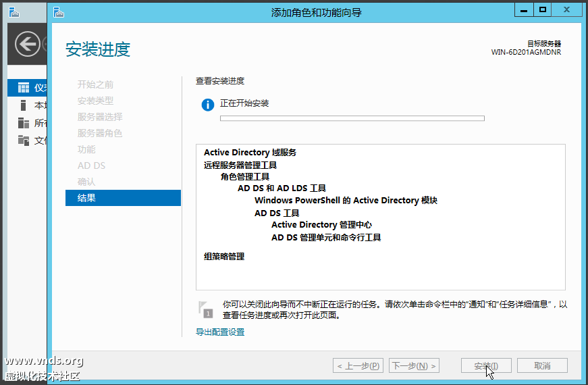Select the 开始之前 step
The image size is (588, 385).
[95, 84]
